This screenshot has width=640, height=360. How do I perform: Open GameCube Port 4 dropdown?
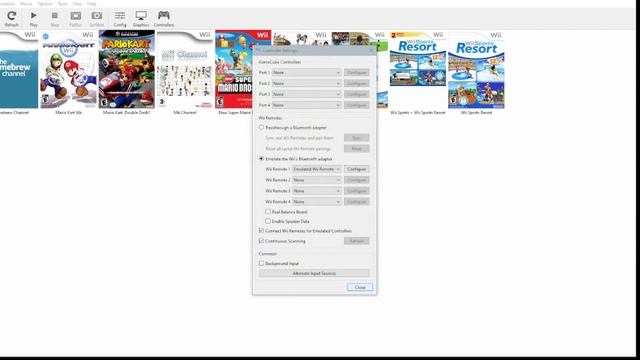click(306, 105)
